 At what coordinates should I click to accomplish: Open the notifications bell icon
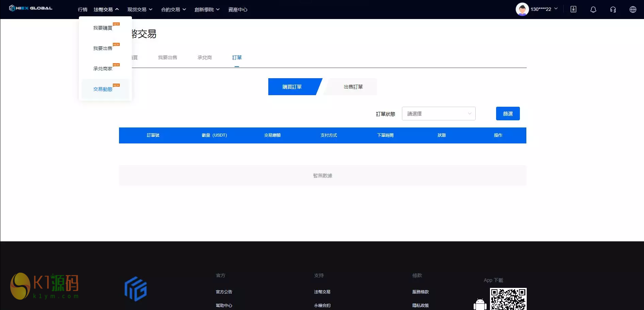point(593,9)
